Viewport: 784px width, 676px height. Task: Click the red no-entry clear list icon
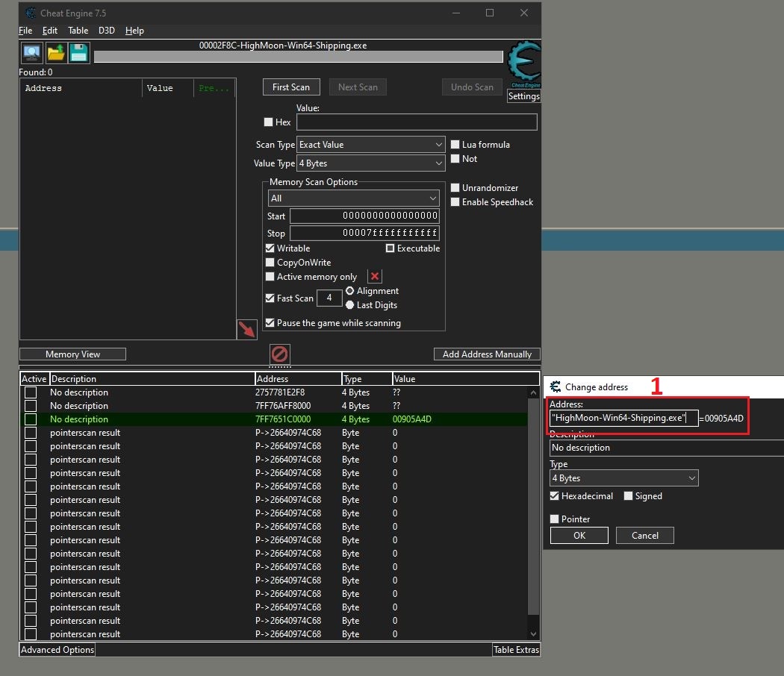point(279,354)
